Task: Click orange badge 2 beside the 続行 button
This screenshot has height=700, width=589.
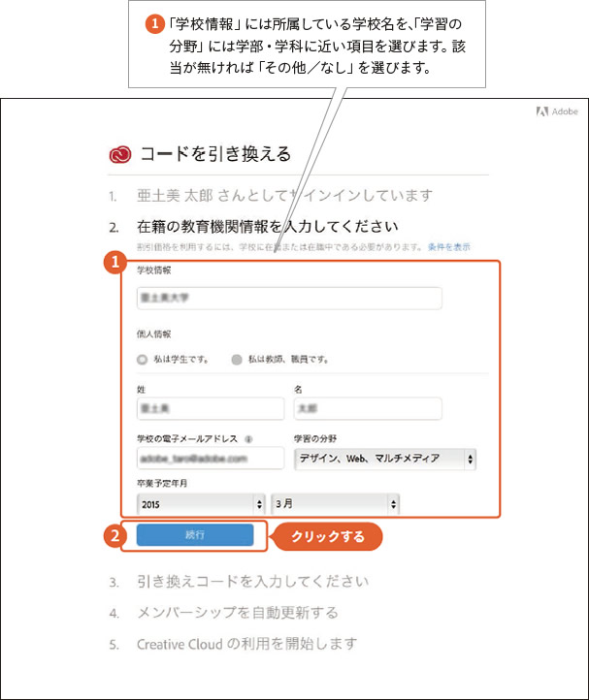Action: pyautogui.click(x=114, y=535)
